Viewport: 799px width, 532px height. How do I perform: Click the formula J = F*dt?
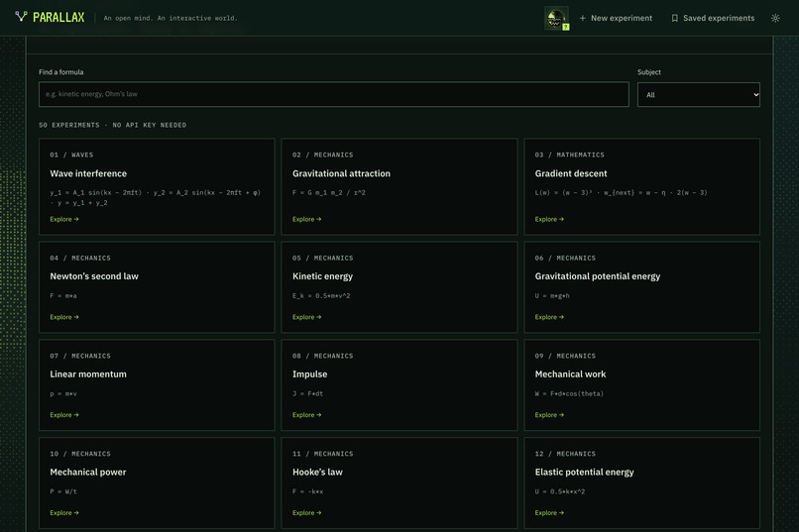pos(307,393)
